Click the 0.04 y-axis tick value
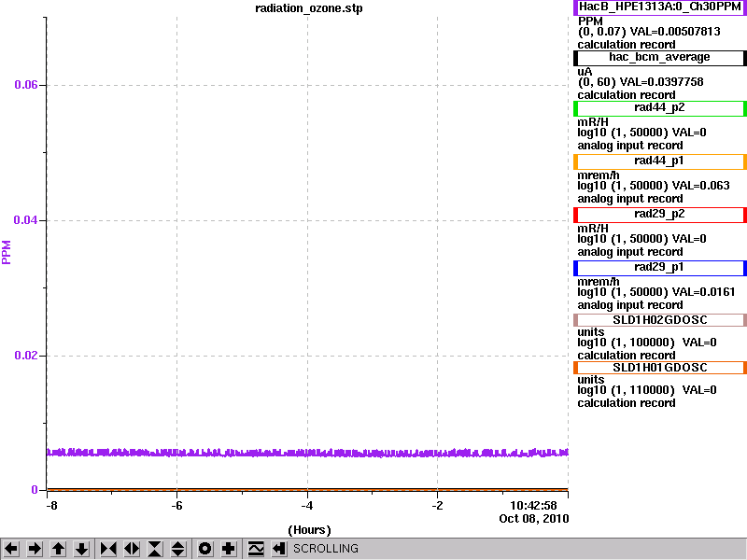The image size is (747, 560). (26, 220)
